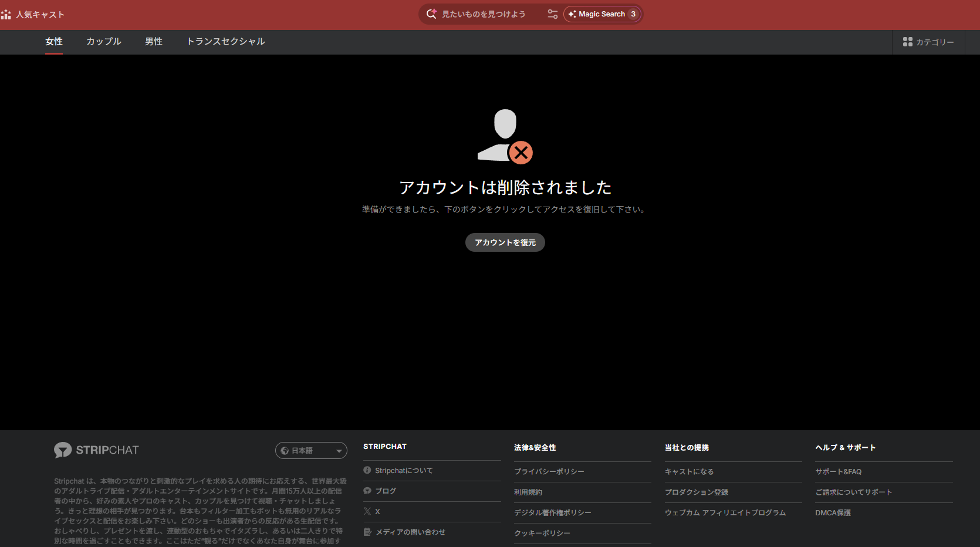Open the キャストになる link
Screen dimensions: 980x547
click(690, 472)
